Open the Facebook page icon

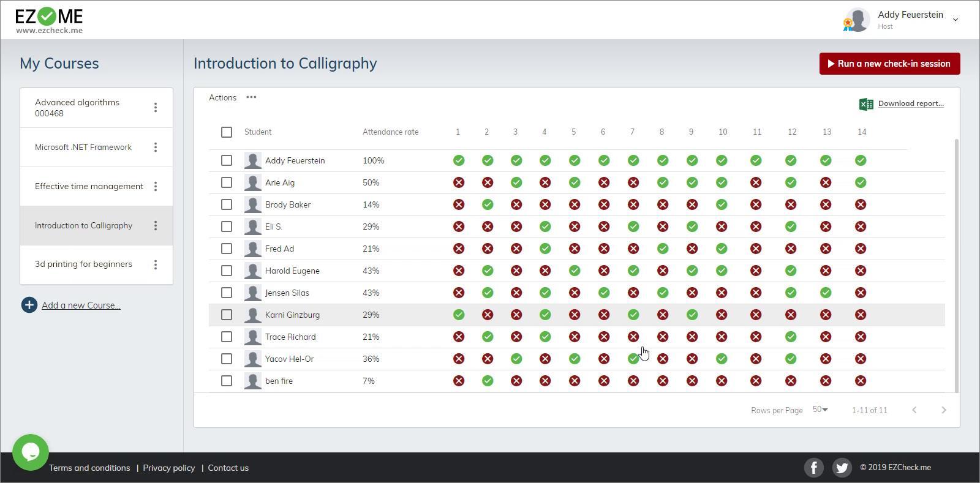[813, 468]
